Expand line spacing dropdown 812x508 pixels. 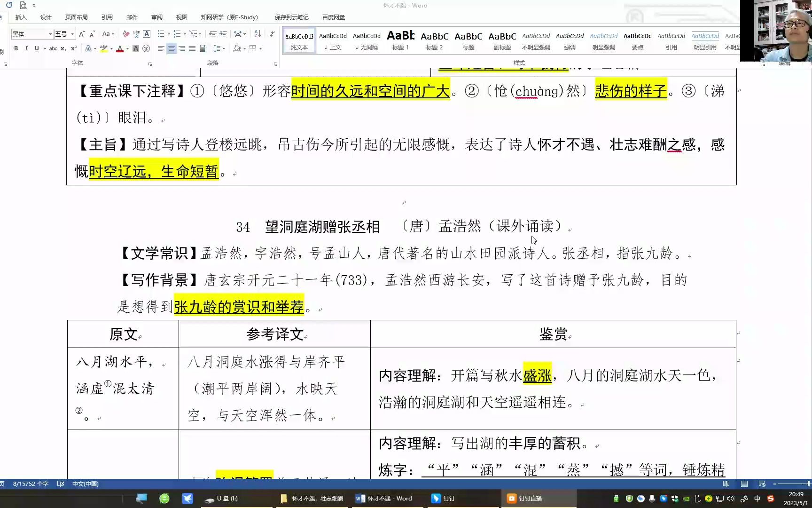pyautogui.click(x=219, y=48)
